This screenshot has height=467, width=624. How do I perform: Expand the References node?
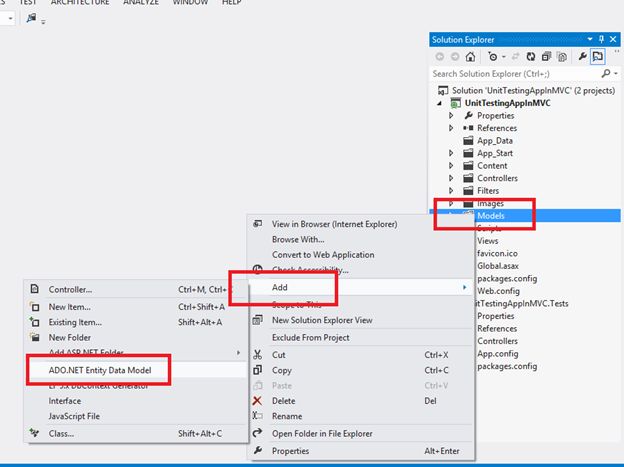[x=451, y=128]
